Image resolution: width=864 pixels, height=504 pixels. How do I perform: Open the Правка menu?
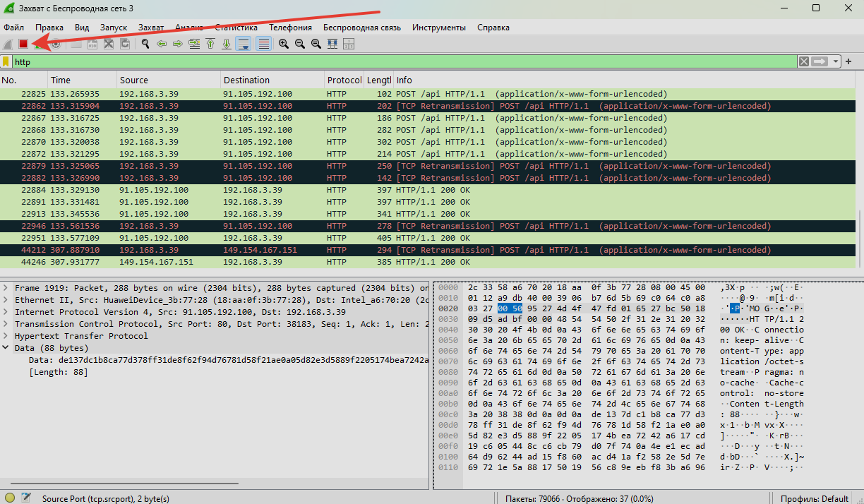pyautogui.click(x=49, y=28)
